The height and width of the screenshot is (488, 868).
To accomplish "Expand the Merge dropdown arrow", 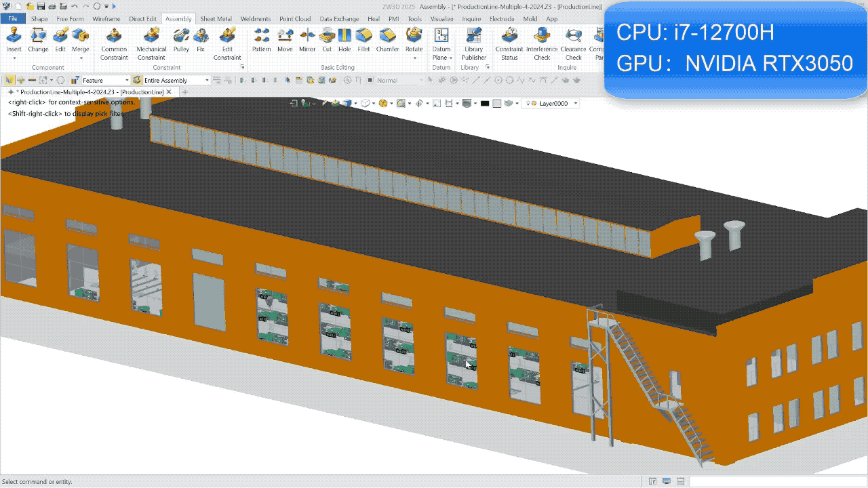I will point(80,58).
